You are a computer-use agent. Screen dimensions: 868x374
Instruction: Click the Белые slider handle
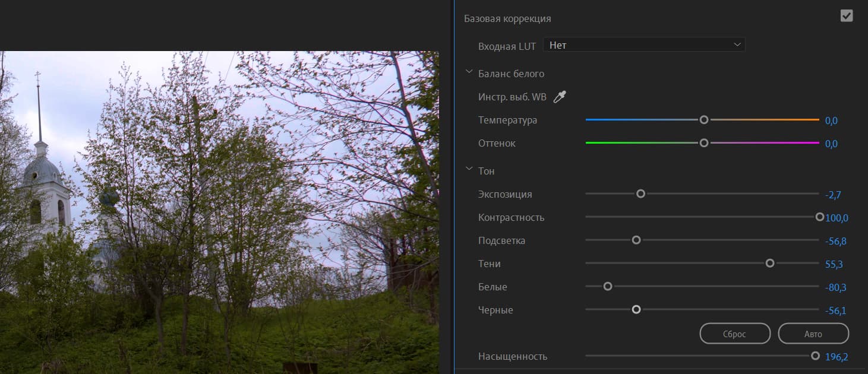point(608,286)
